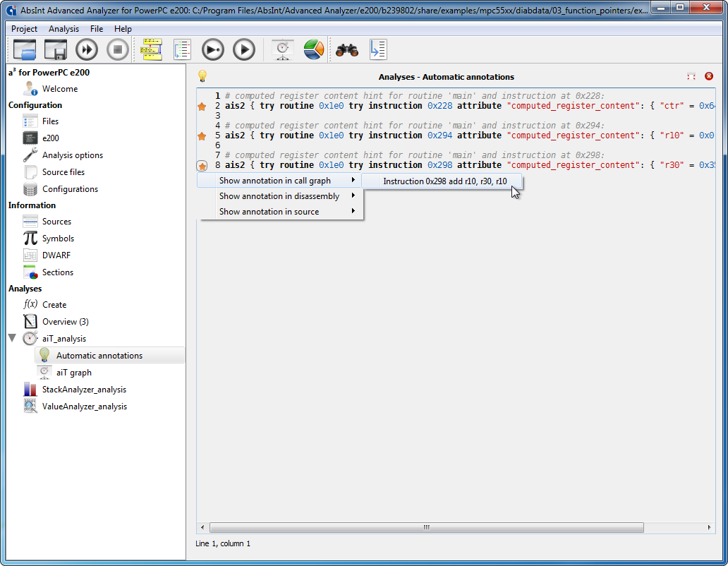
Task: Click the save project floppy icon
Action: 55,49
